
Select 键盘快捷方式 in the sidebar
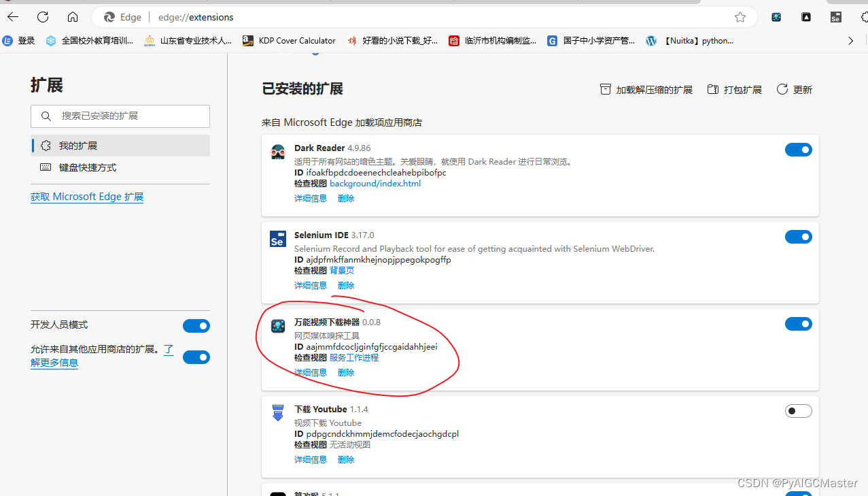coord(120,167)
